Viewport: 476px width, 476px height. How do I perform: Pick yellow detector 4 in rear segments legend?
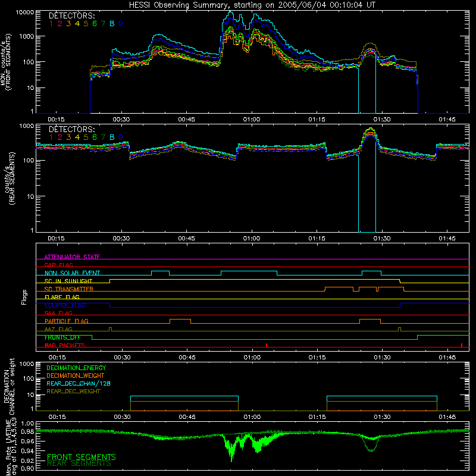pyautogui.click(x=77, y=137)
